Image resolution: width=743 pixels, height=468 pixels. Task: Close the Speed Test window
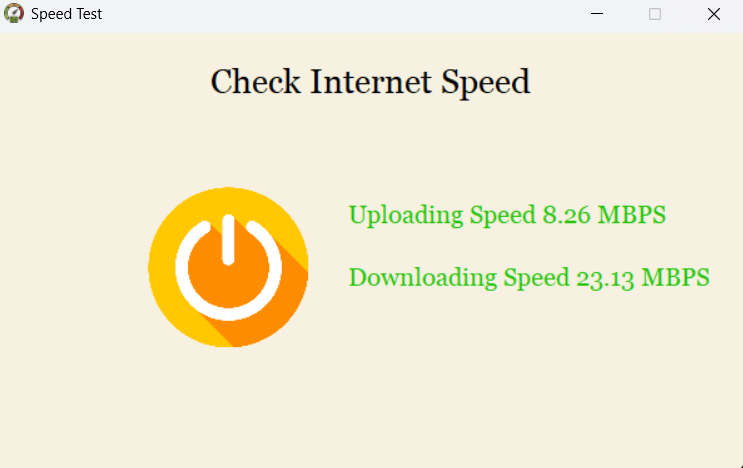(714, 14)
